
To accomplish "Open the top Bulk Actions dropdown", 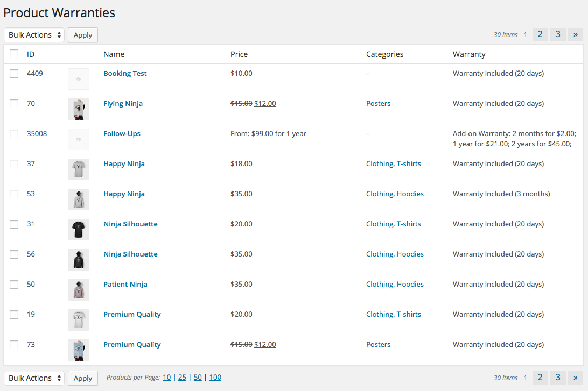I will coord(34,35).
